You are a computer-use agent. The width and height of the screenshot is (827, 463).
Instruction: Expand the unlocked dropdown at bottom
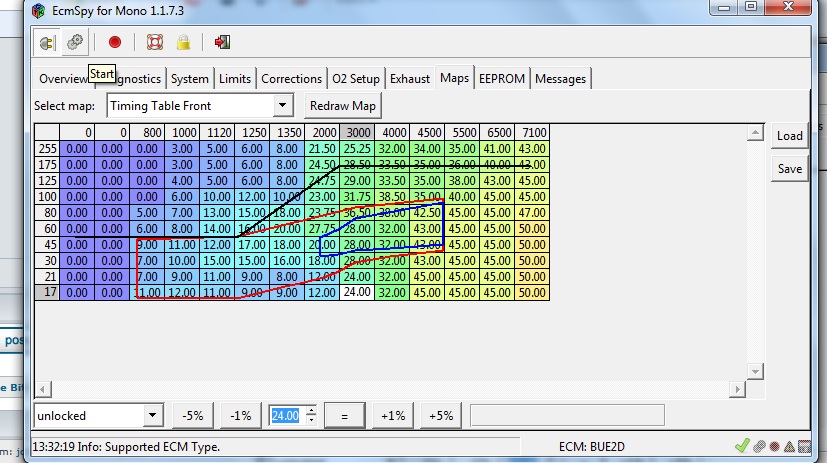click(151, 415)
